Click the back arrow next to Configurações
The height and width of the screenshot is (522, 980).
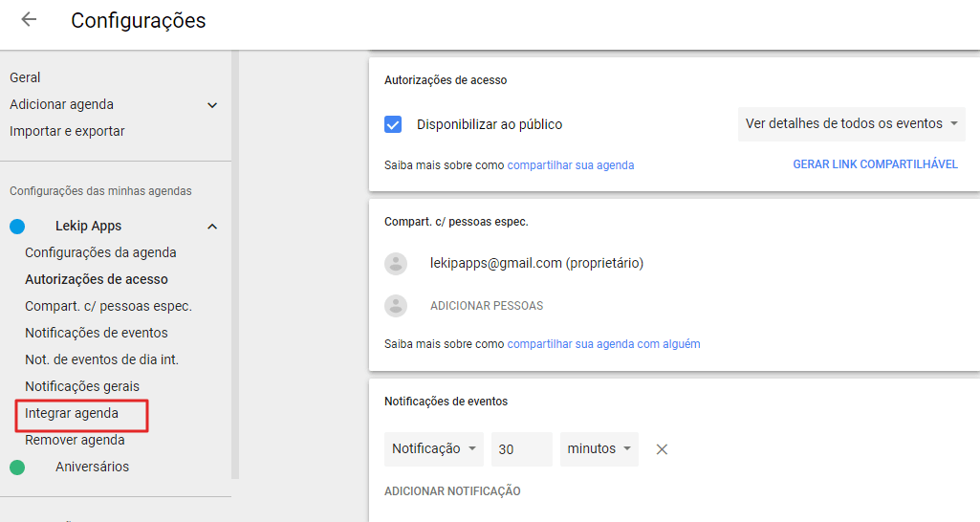pos(29,20)
